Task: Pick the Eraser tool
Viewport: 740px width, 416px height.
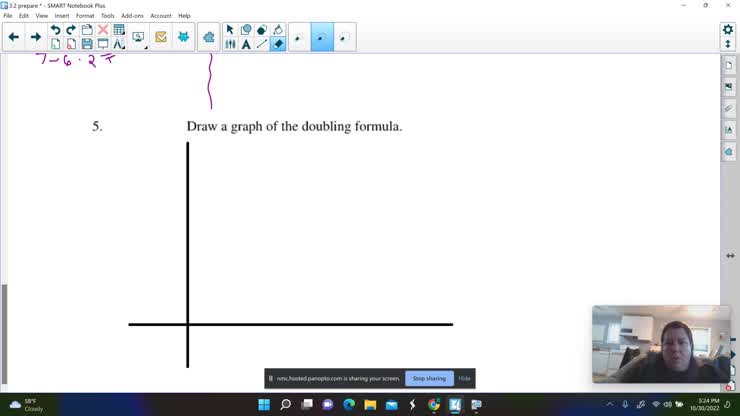Action: (278, 44)
